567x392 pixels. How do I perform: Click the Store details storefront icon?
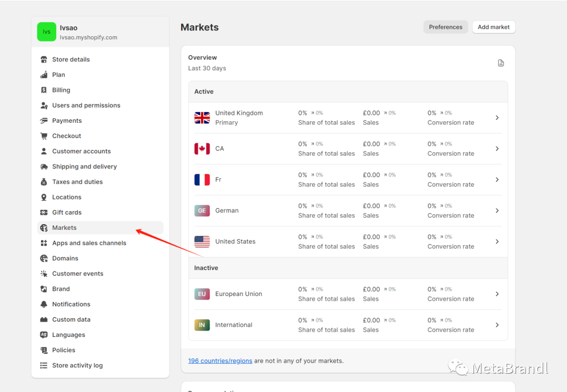pos(44,59)
